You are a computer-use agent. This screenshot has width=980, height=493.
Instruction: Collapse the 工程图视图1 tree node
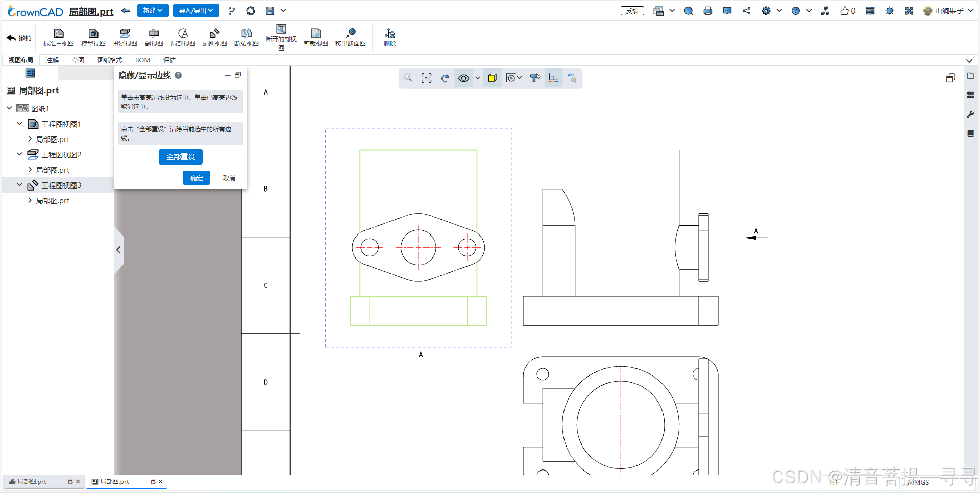[19, 124]
